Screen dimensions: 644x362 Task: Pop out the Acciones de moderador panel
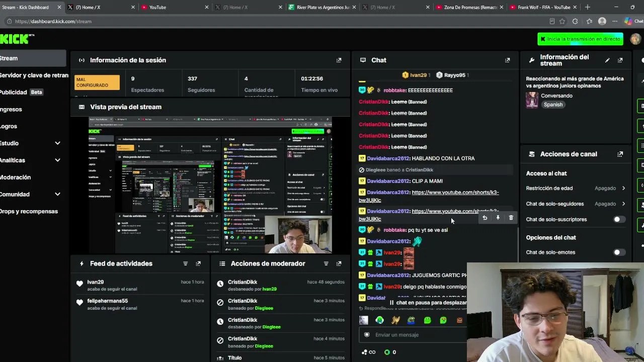point(339,263)
